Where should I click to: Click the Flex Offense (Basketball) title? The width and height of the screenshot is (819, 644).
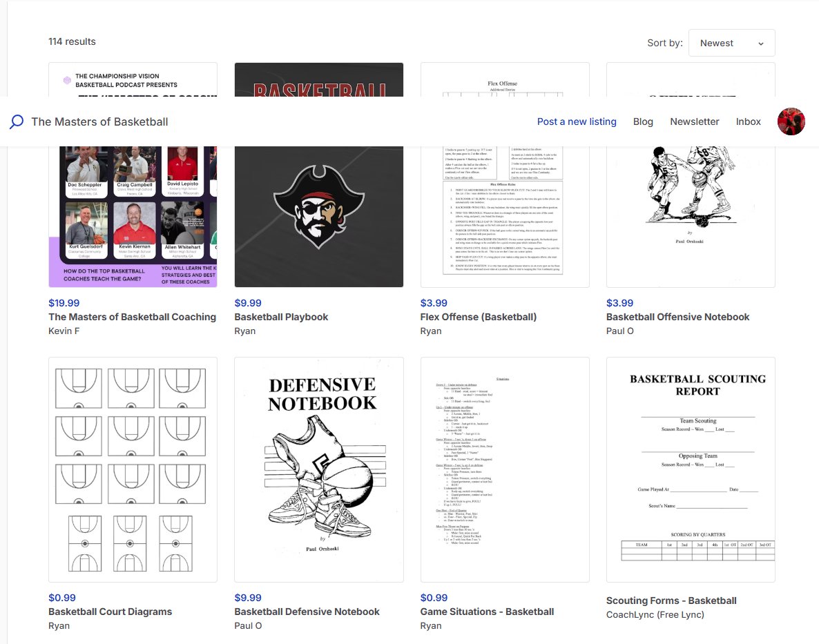point(479,317)
